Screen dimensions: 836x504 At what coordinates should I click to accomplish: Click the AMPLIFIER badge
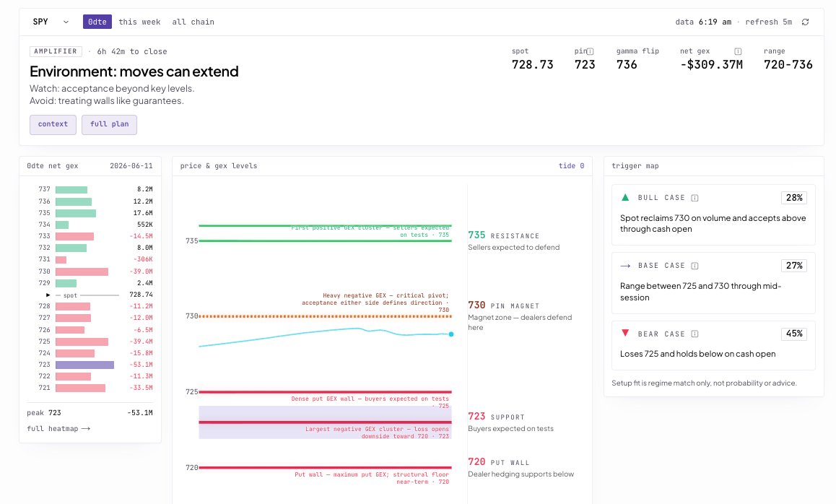pyautogui.click(x=56, y=51)
